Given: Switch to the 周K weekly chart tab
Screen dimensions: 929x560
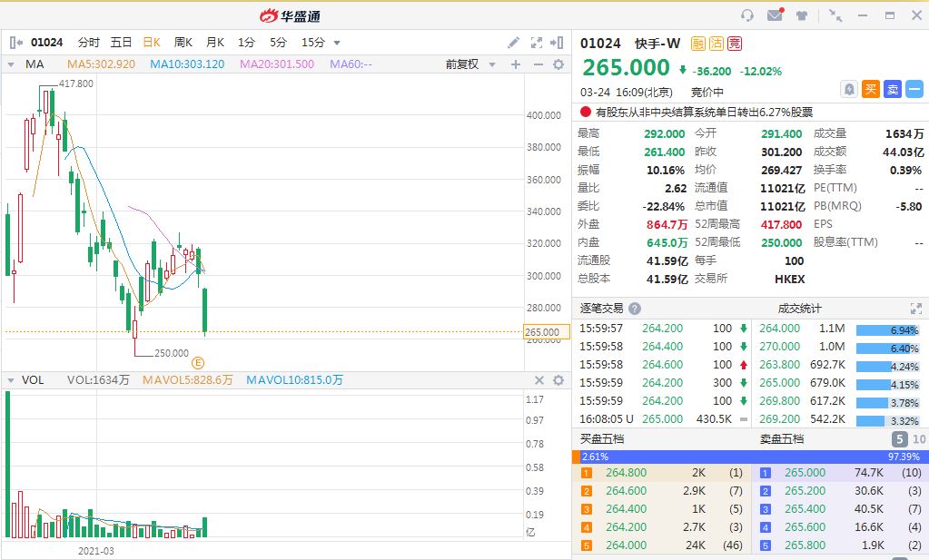Looking at the screenshot, I should (183, 43).
